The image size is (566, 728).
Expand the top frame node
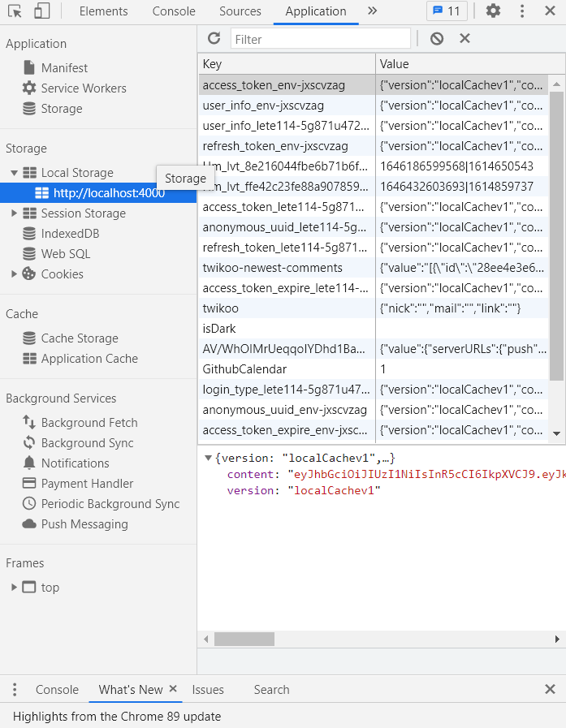coord(14,588)
